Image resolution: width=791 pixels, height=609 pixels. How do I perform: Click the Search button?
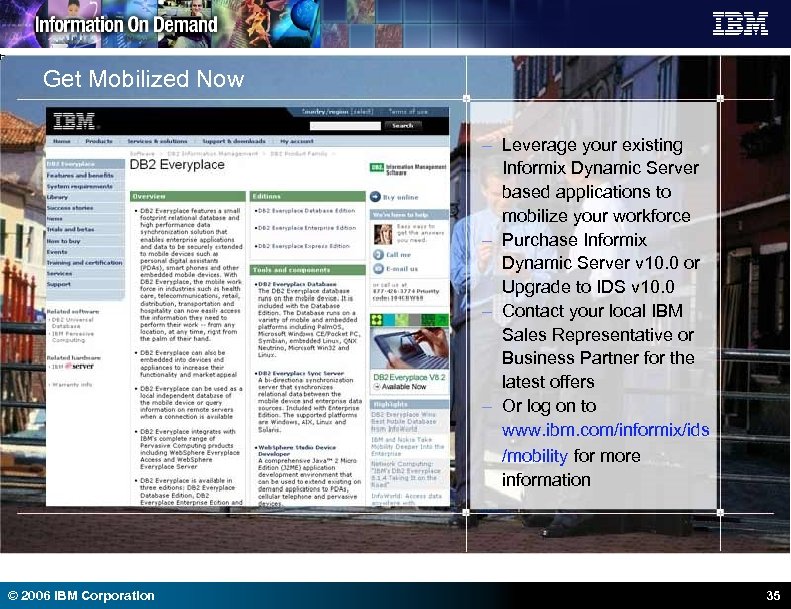pyautogui.click(x=403, y=126)
